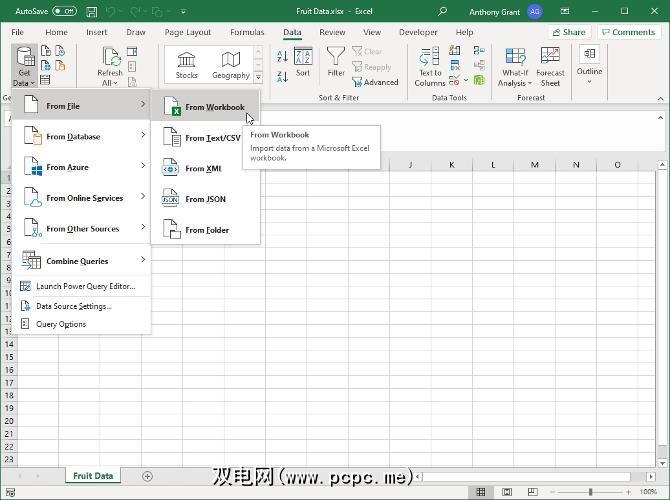The width and height of the screenshot is (670, 500).
Task: Click horizontal scrollbar right arrow
Action: click(650, 476)
